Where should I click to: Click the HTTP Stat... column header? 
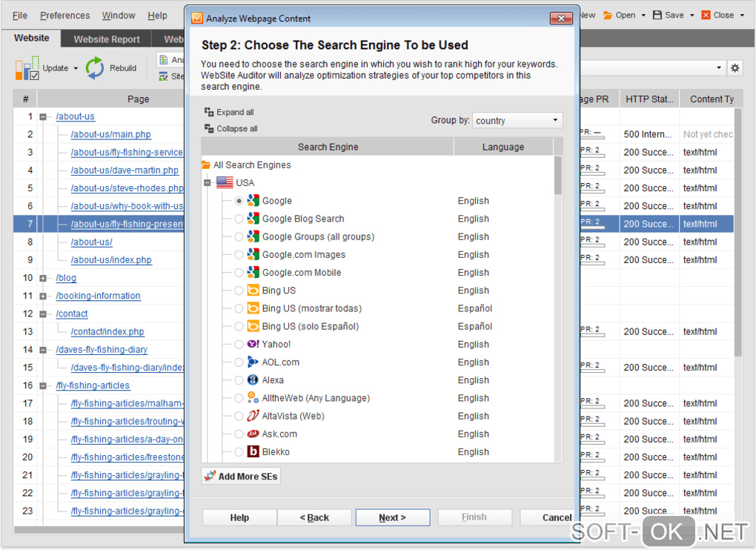point(649,99)
